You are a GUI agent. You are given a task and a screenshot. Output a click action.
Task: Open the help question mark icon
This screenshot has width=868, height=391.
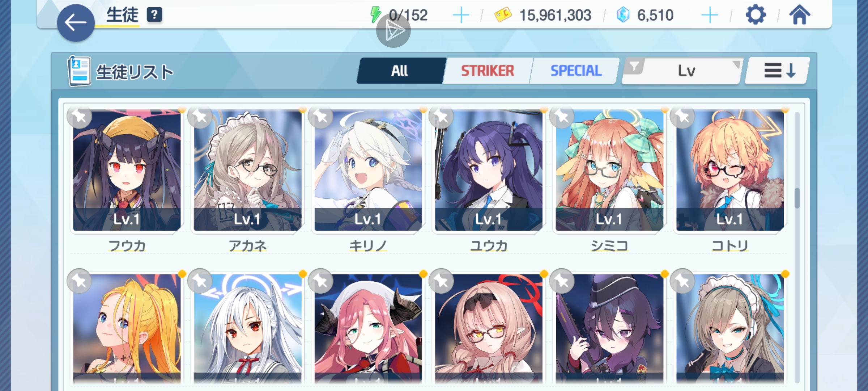click(x=154, y=15)
